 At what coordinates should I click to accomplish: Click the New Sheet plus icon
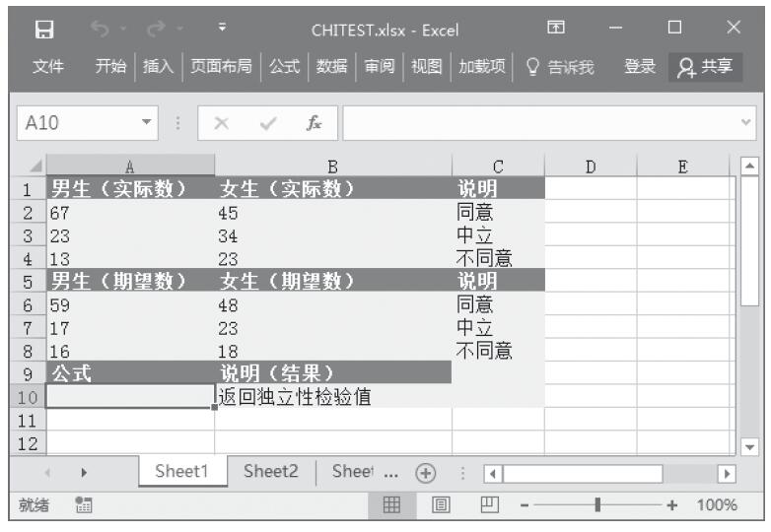tap(426, 471)
